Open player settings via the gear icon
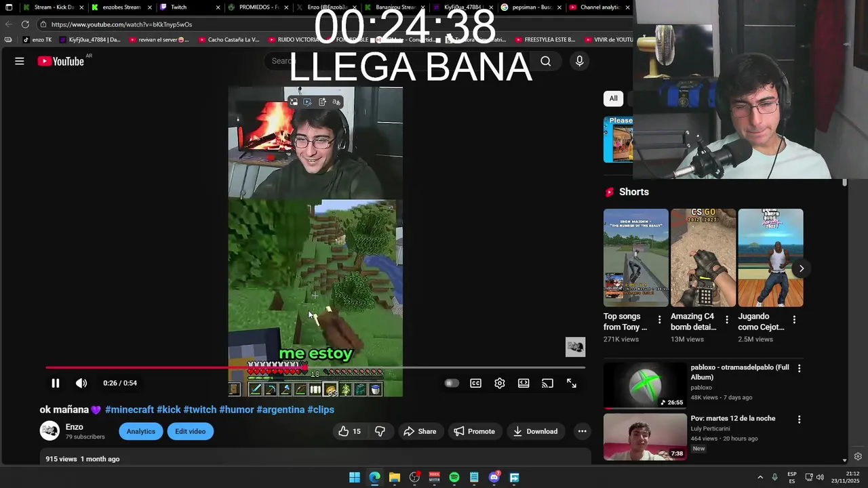This screenshot has width=868, height=488. click(500, 383)
